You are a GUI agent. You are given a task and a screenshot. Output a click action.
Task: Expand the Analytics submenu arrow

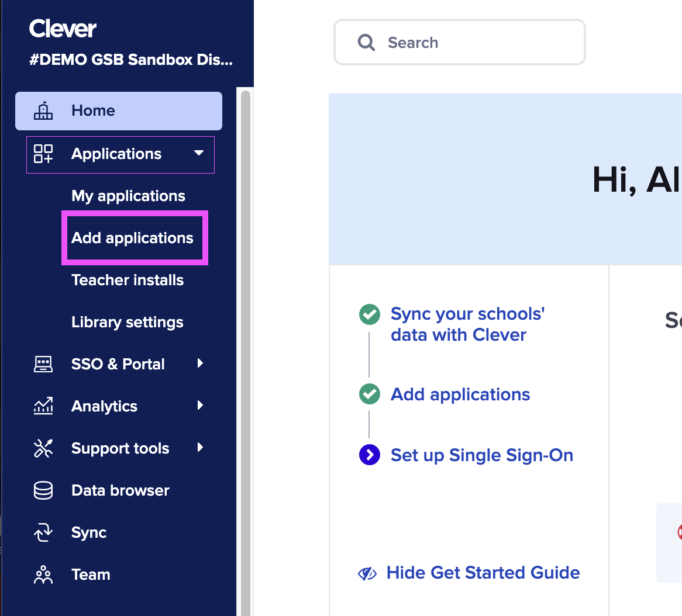click(199, 406)
